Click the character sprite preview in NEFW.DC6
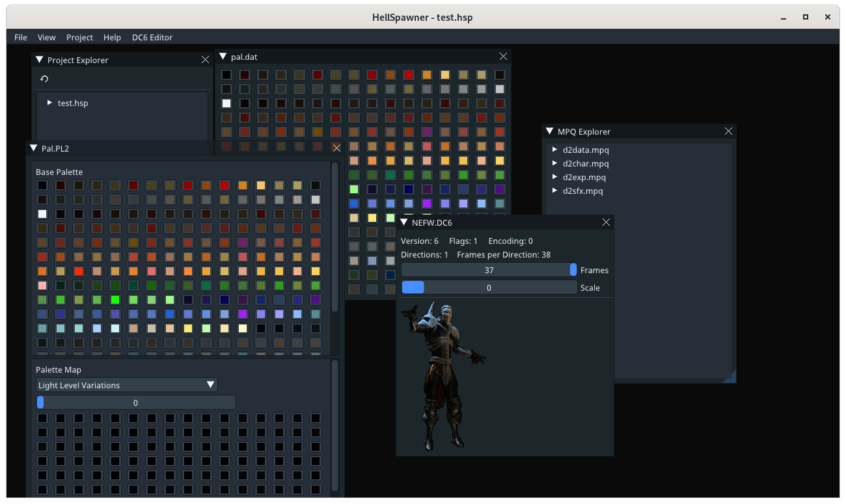Viewport: 846px width, 504px height. pyautogui.click(x=444, y=376)
